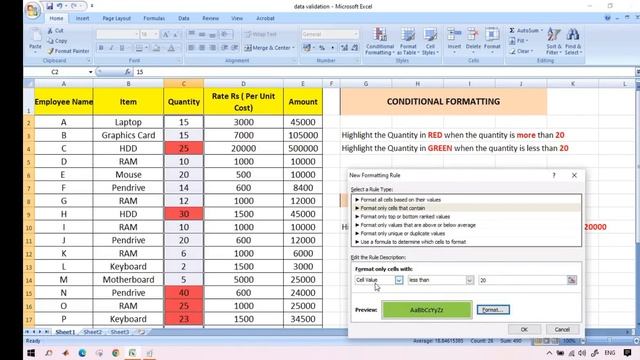
Task: Click the green Preview sample box
Action: coord(427,310)
